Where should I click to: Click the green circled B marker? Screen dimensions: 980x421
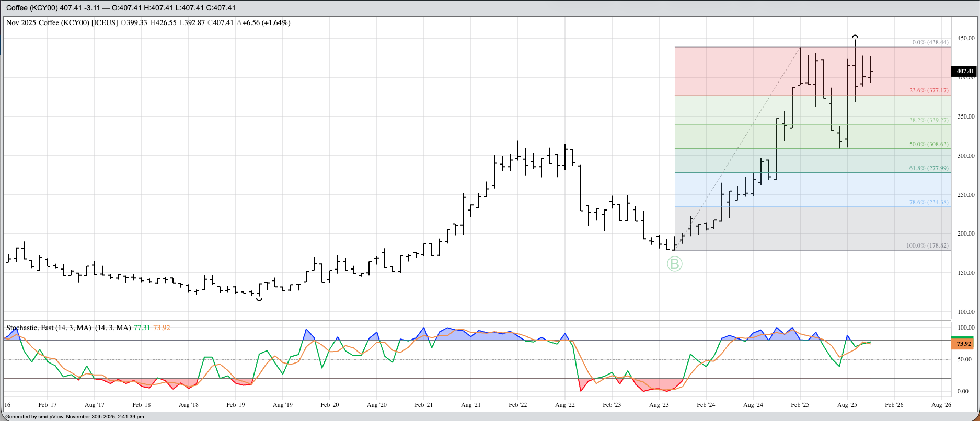(674, 264)
